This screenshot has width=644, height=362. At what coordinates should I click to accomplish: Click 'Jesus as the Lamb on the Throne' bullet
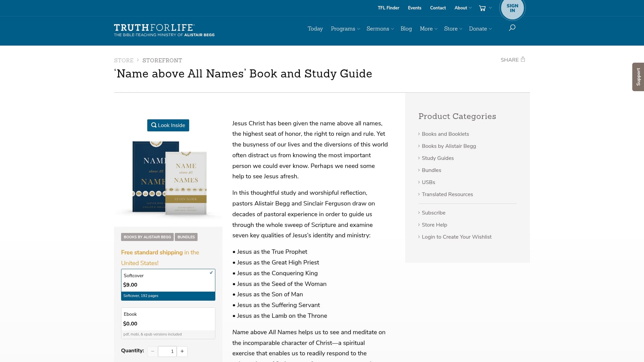coord(282,316)
